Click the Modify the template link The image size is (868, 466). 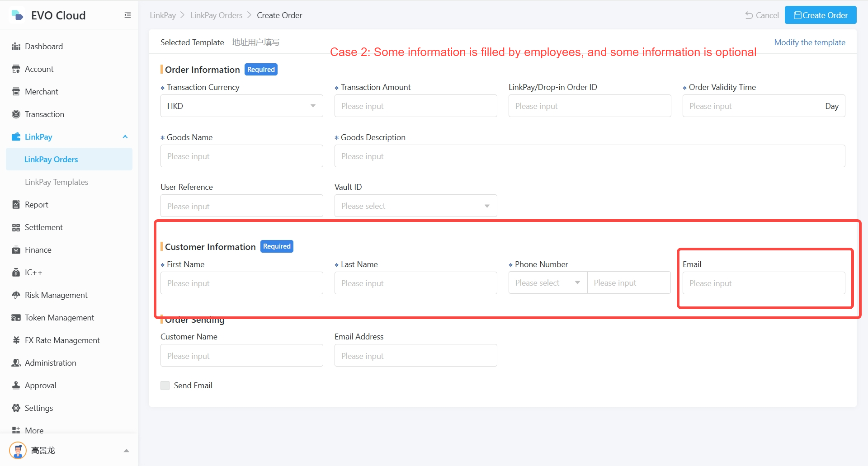pos(809,42)
